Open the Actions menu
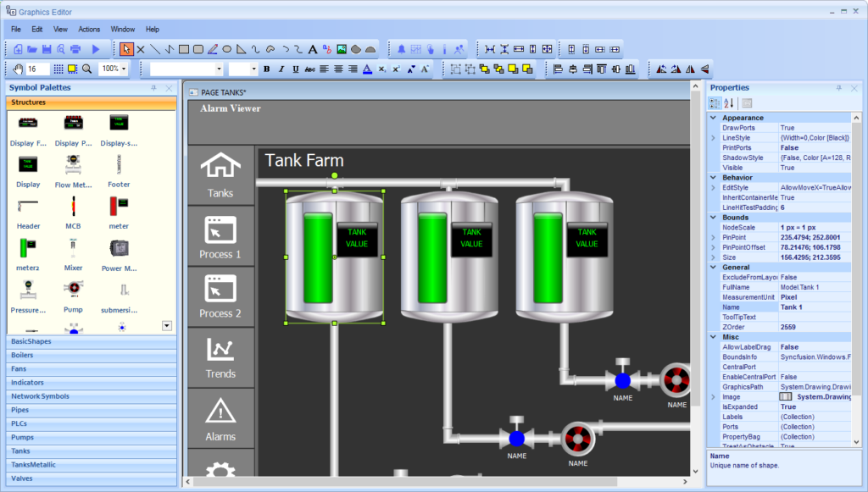 click(88, 28)
